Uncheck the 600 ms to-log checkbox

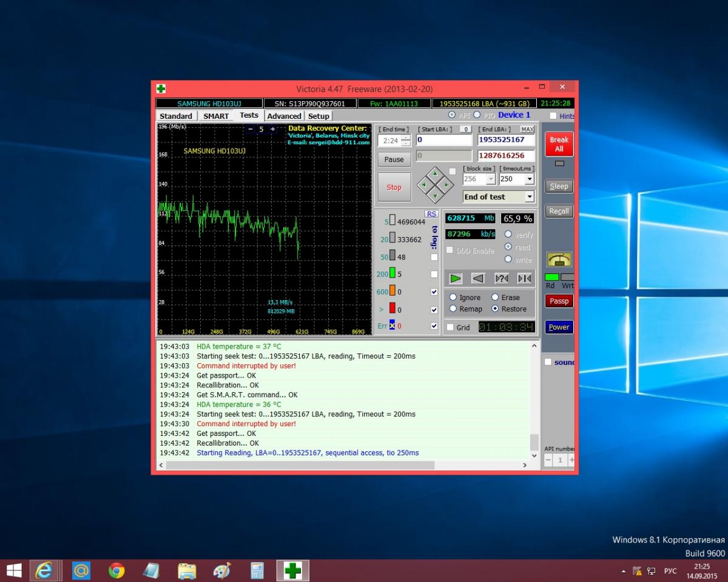coord(434,292)
